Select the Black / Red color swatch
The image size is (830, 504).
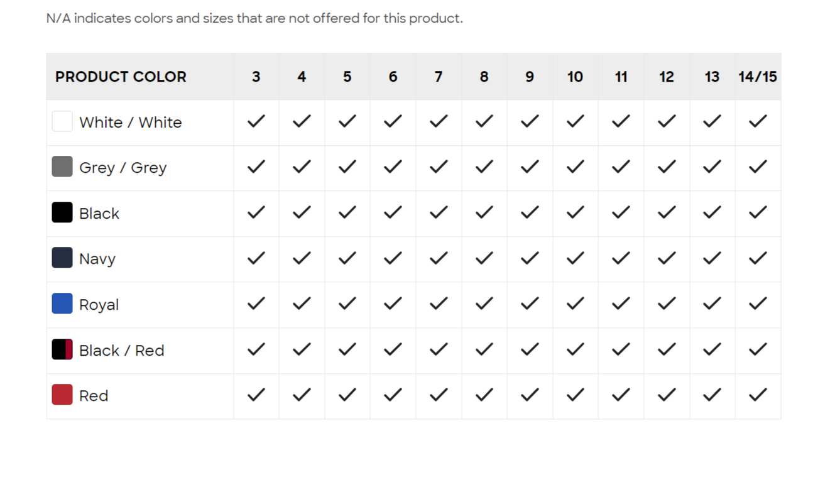pos(62,349)
